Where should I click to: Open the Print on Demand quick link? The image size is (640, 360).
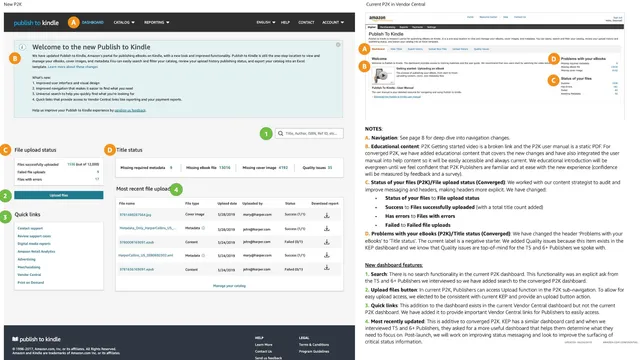pyautogui.click(x=31, y=282)
